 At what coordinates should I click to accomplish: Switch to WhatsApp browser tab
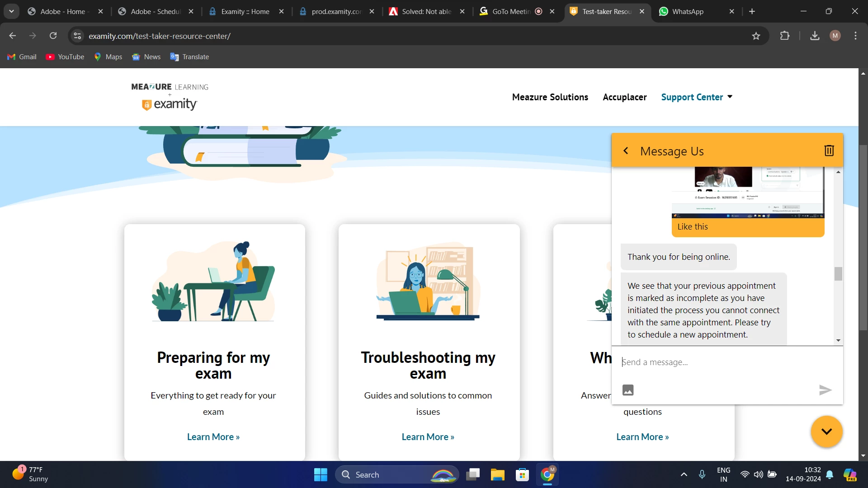coord(687,12)
